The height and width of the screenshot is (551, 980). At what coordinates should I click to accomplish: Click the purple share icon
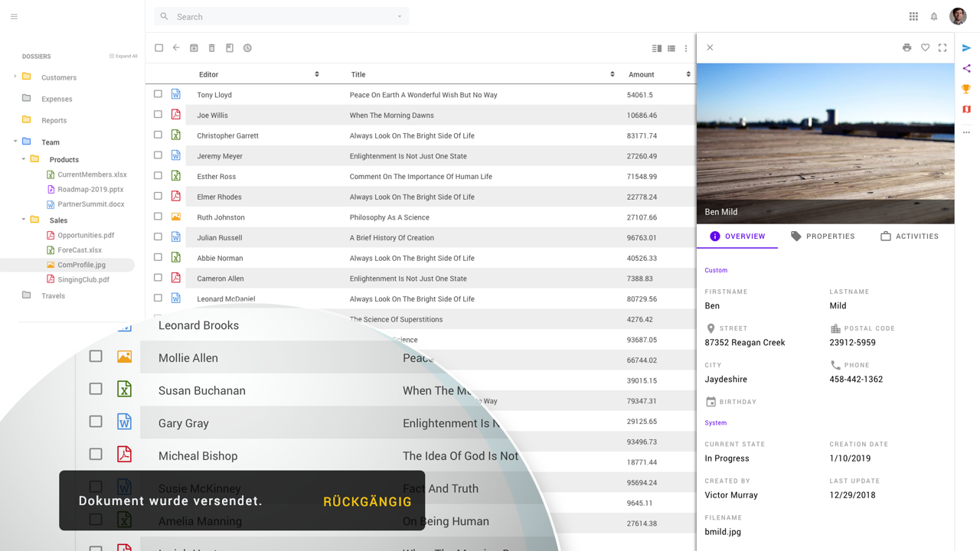[x=967, y=69]
